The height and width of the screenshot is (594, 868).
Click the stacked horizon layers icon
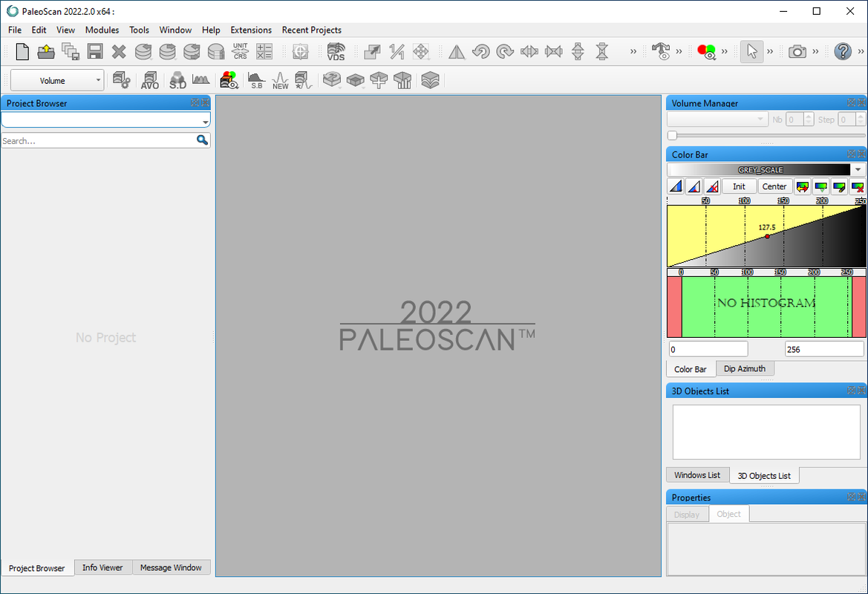(430, 80)
